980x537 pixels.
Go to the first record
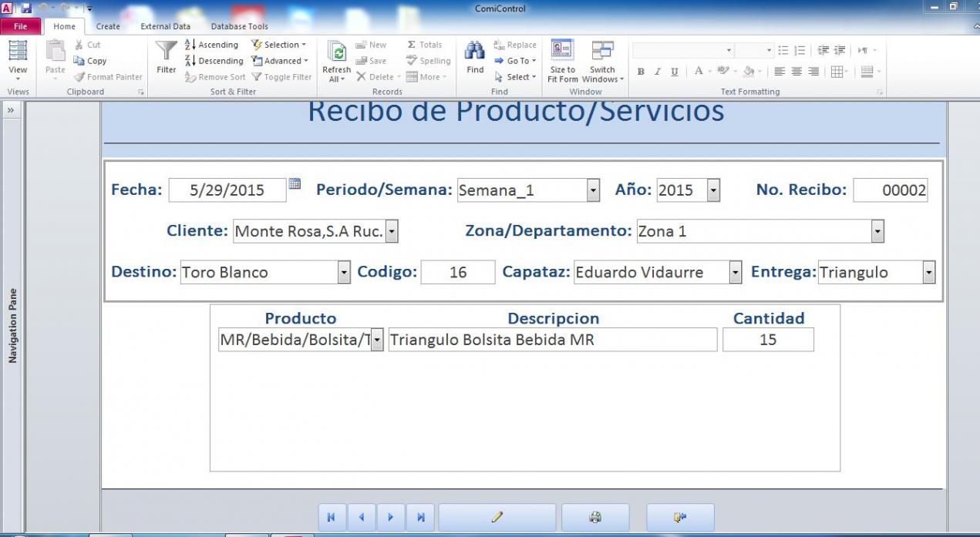(x=332, y=518)
